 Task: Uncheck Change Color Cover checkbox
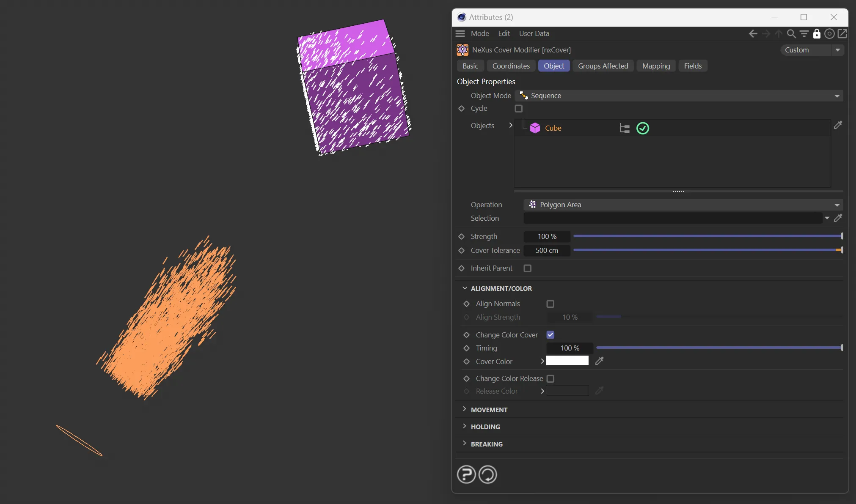pyautogui.click(x=550, y=335)
